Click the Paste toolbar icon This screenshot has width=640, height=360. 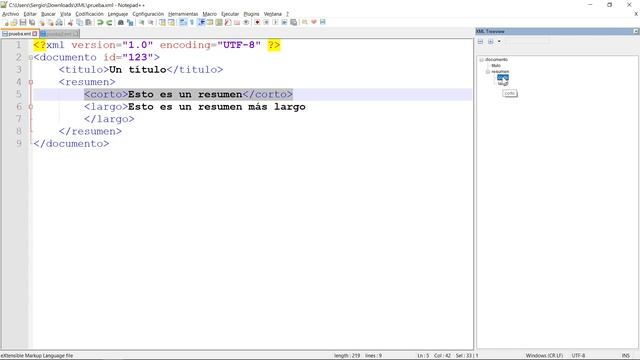click(89, 22)
